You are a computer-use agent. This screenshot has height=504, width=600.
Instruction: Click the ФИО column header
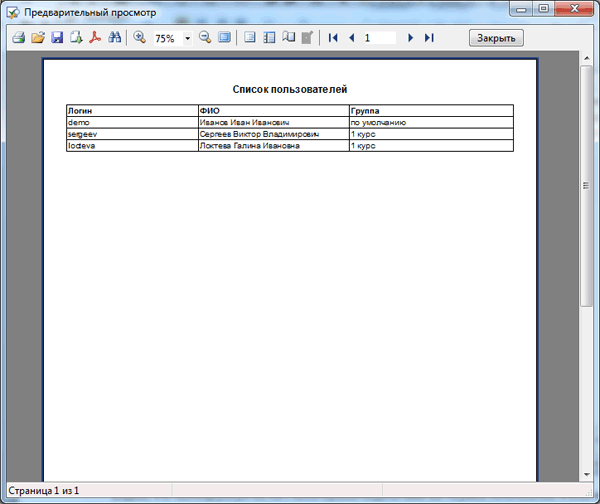(x=274, y=111)
